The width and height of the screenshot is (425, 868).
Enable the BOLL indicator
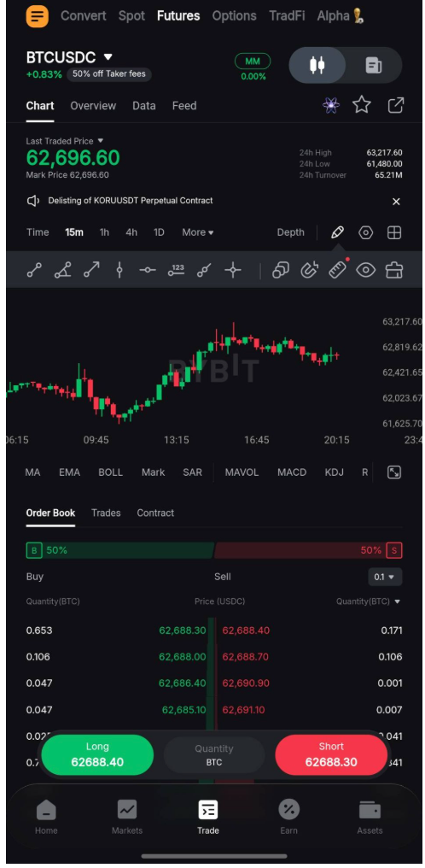click(x=111, y=472)
